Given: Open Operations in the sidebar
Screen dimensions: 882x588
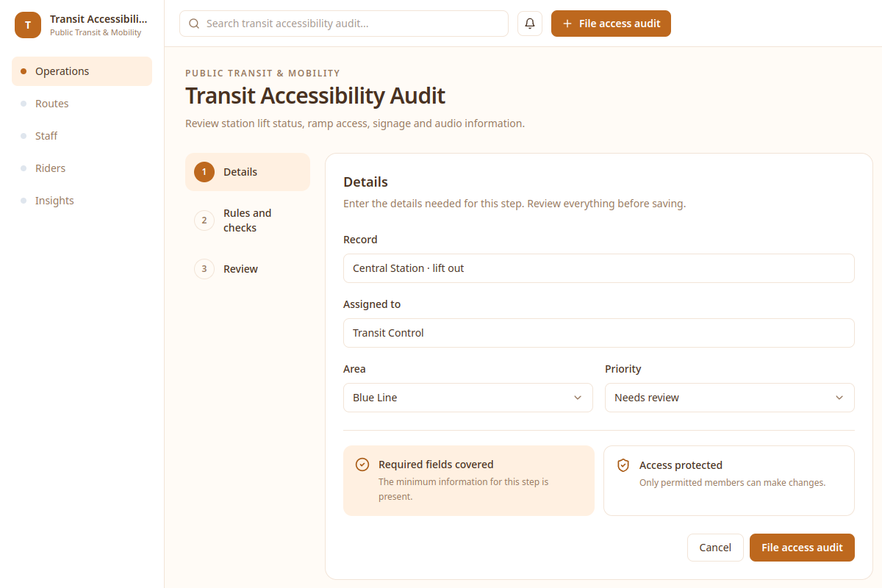Looking at the screenshot, I should tap(82, 71).
